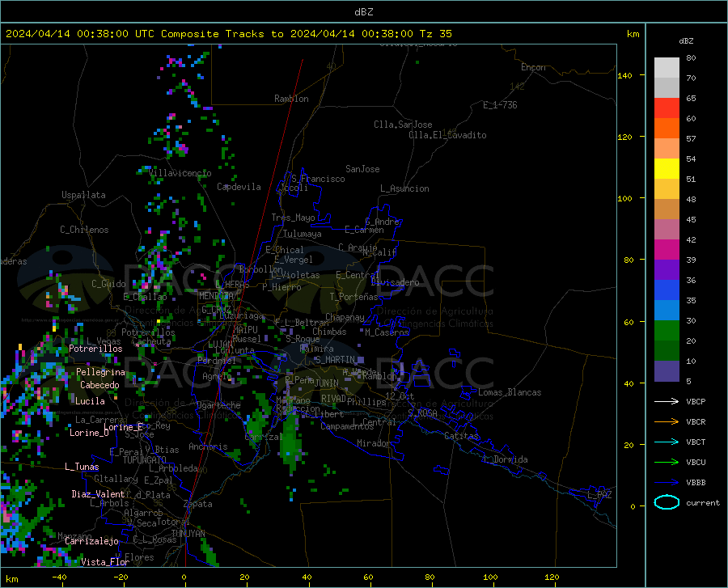This screenshot has width=728, height=588.
Task: Click the green VBCU arrow legend icon
Action: pyautogui.click(x=667, y=462)
